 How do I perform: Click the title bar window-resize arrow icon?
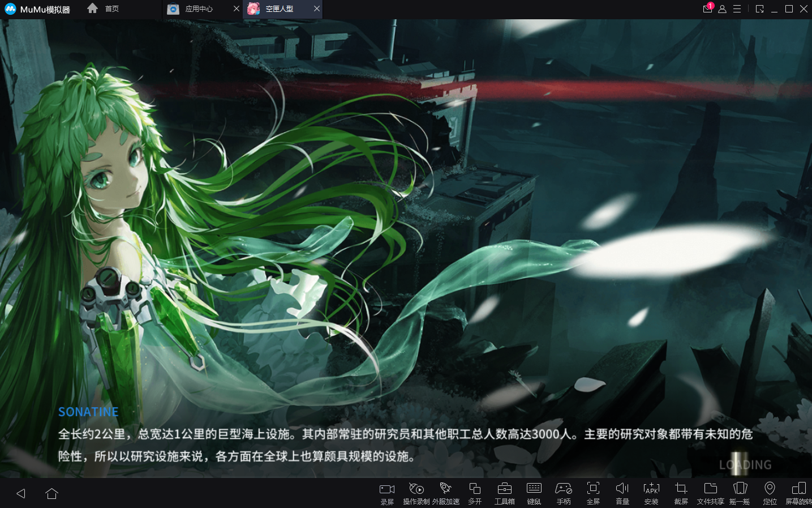pos(760,9)
